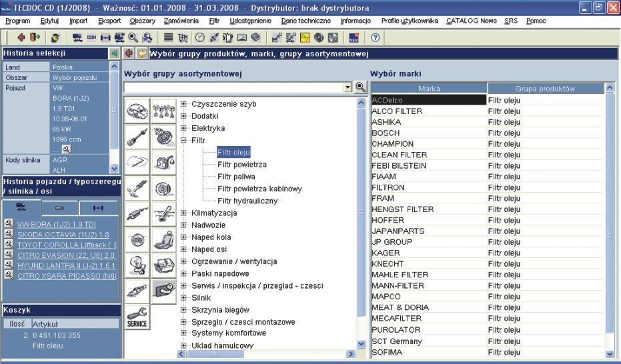Select the windscreen wiper category icon
This screenshot has width=621, height=364.
point(137,163)
